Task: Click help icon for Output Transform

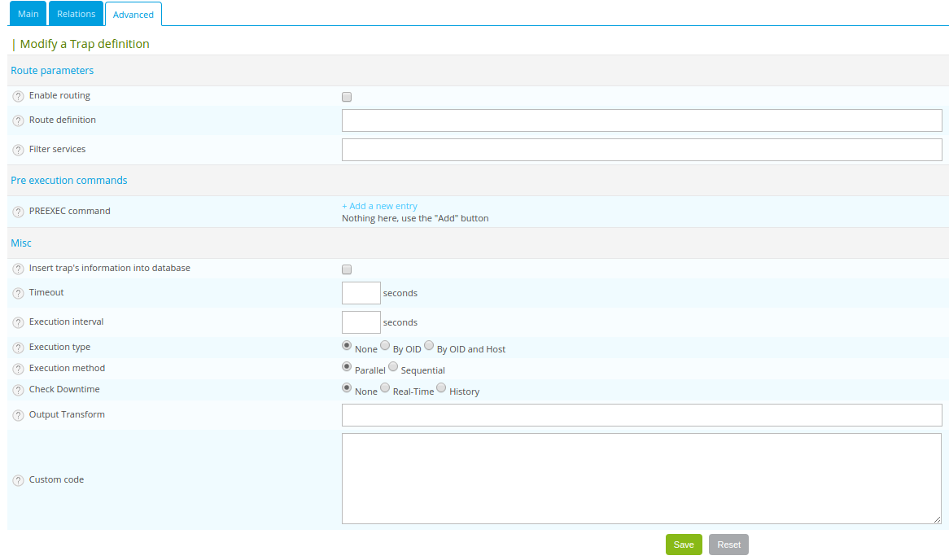Action: [19, 416]
